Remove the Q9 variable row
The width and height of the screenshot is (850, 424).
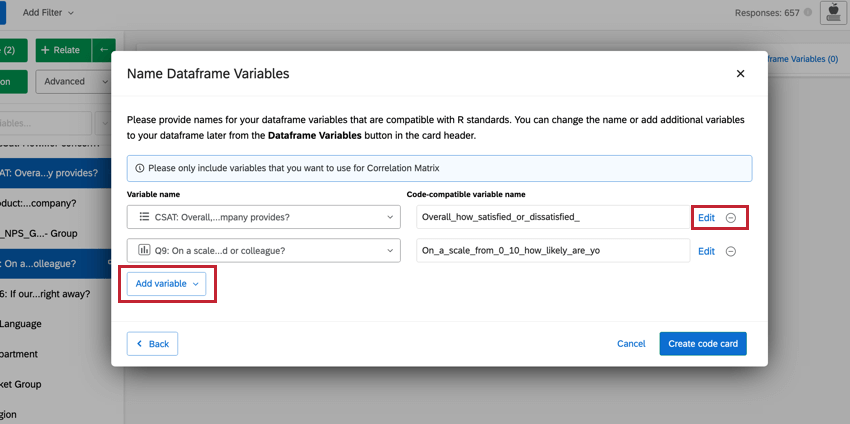[x=731, y=251]
